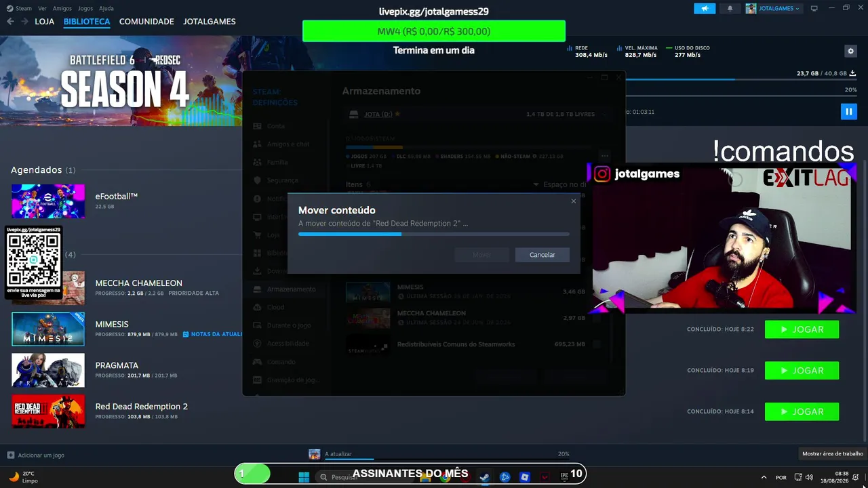Open download settings gear icon
868x488 pixels.
click(x=850, y=51)
